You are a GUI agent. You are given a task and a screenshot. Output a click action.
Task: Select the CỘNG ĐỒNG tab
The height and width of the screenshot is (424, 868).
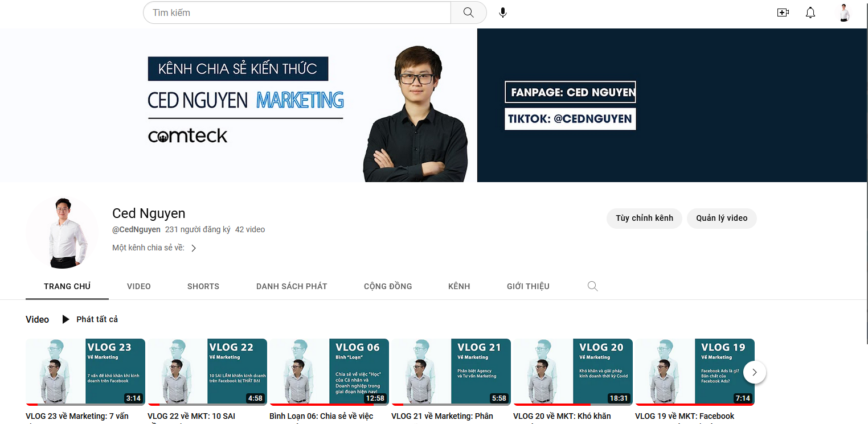click(388, 286)
